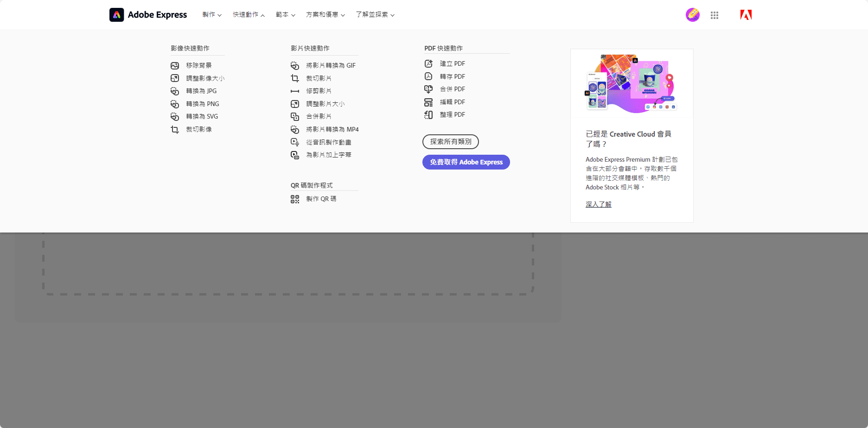Click the 編輯 PDF icon
This screenshot has width=868, height=428.
coord(428,102)
